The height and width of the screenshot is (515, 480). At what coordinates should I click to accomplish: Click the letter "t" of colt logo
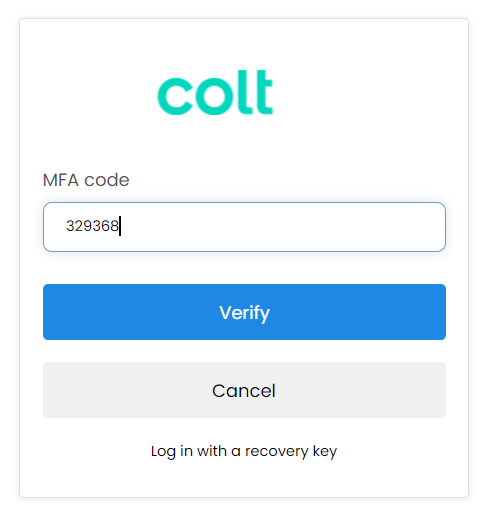pos(264,92)
